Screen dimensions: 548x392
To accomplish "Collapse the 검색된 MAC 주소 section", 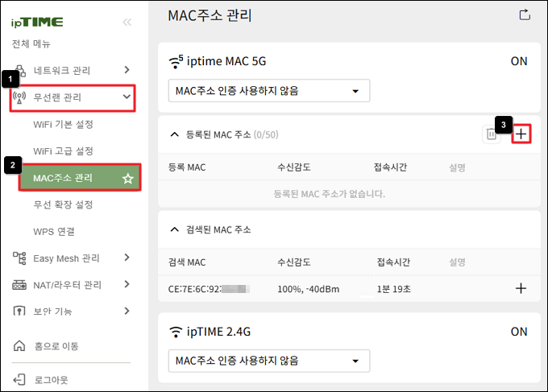I will pos(174,229).
